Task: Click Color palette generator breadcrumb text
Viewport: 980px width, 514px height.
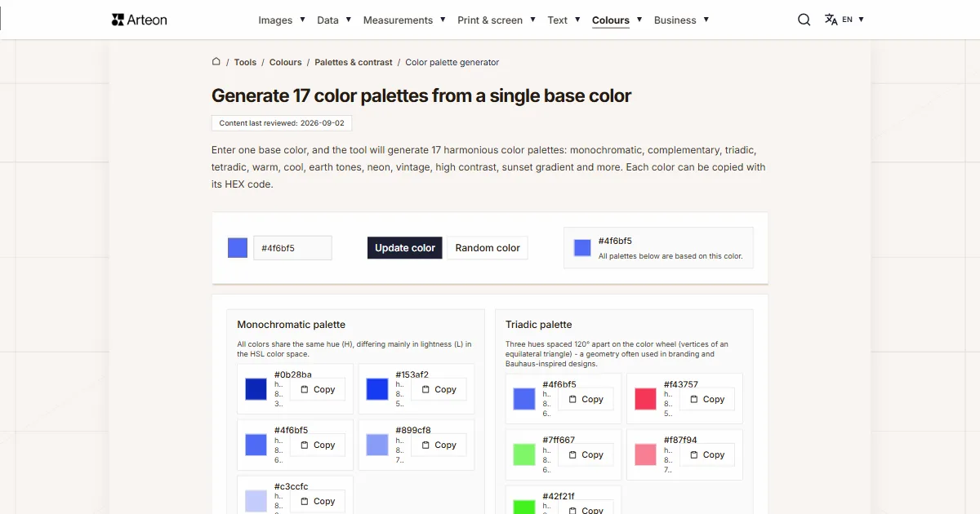Action: [452, 62]
